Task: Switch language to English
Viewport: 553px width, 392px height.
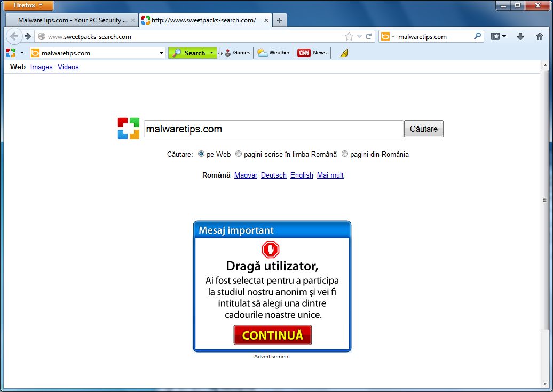Action: point(302,175)
